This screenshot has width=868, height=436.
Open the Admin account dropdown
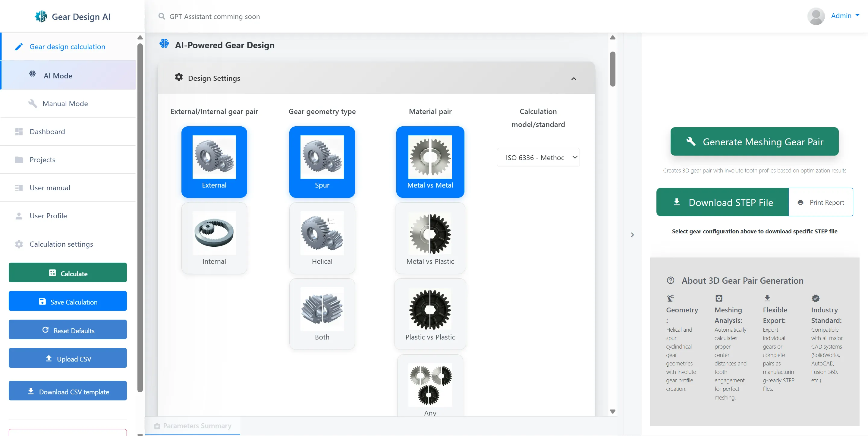(x=845, y=15)
